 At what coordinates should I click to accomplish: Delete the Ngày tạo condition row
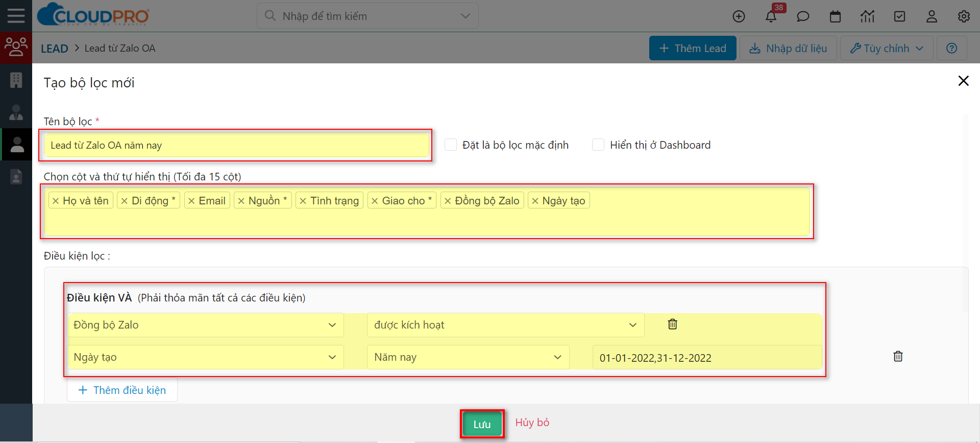tap(898, 356)
